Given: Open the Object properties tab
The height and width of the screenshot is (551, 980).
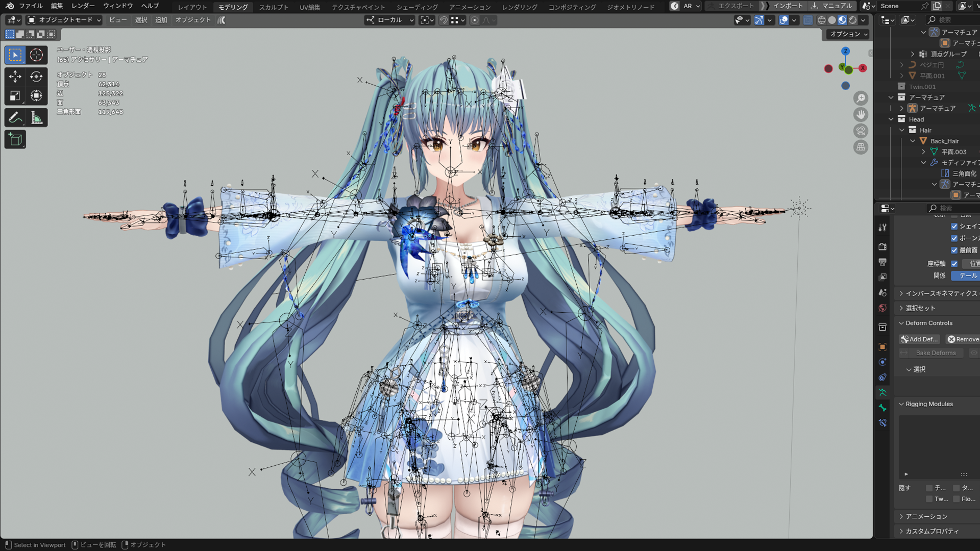Looking at the screenshot, I should [x=883, y=347].
